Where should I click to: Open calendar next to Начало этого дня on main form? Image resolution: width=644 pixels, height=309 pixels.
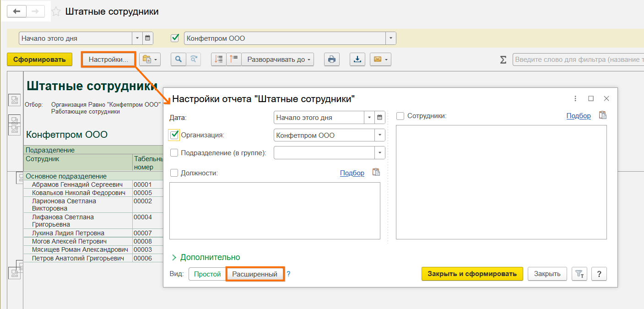pos(147,38)
